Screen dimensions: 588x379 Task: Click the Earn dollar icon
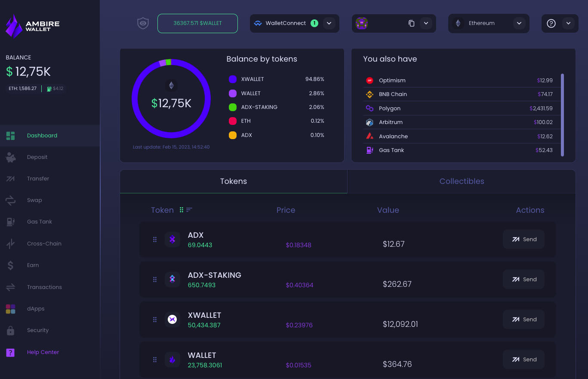point(10,265)
